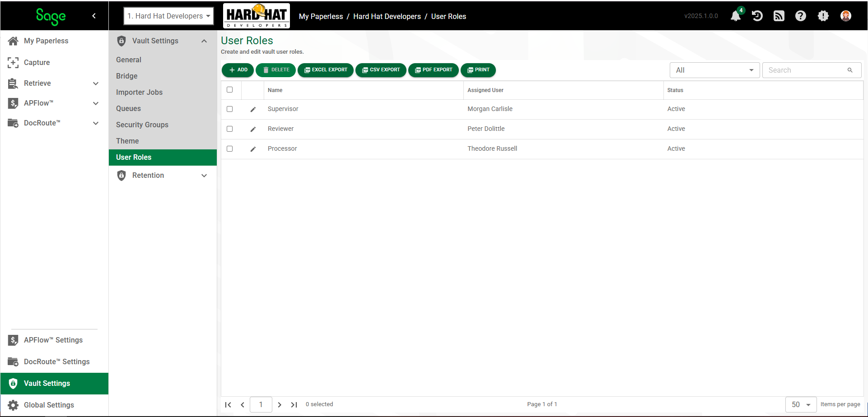Open Security Groups
Image resolution: width=868 pixels, height=417 pixels.
(163, 125)
